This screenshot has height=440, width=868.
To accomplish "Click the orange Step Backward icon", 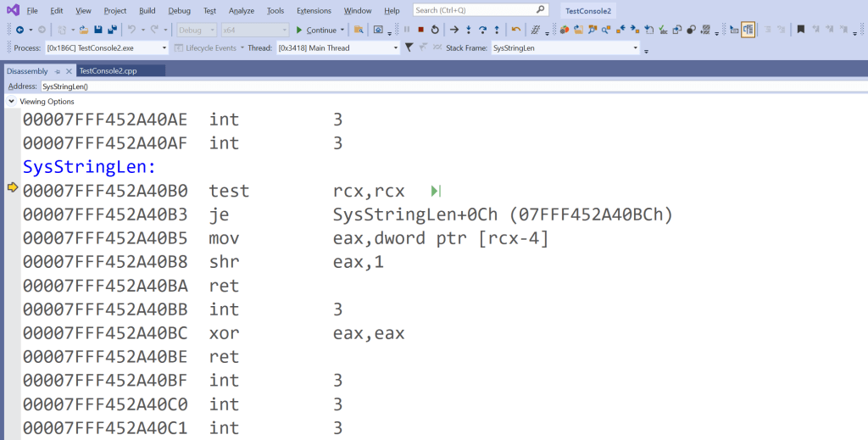I will [x=516, y=30].
